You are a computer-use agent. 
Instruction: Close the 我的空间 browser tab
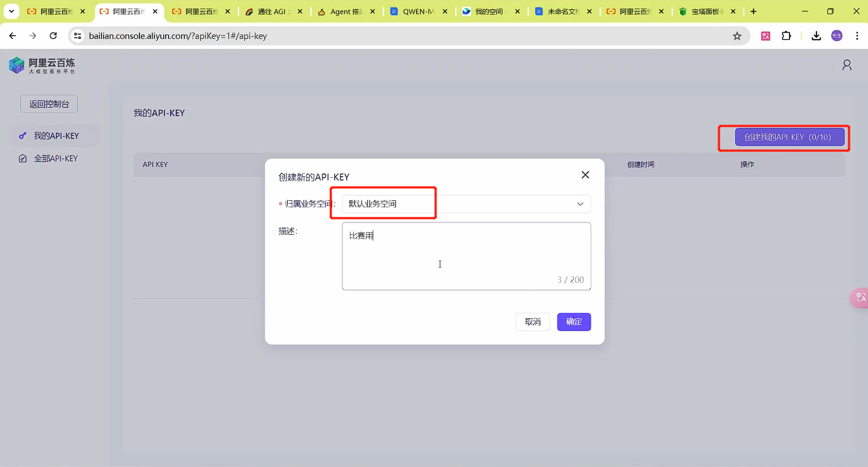[x=517, y=11]
